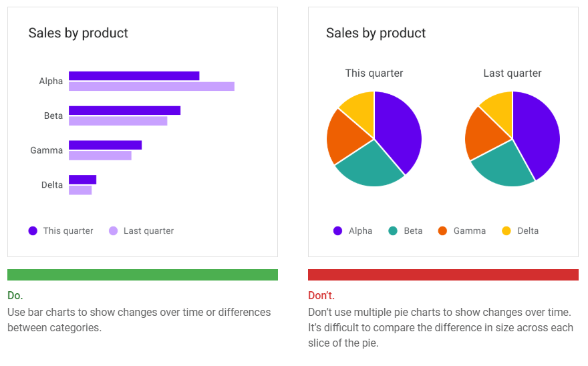Screen dimensions: 588x366
Task: Click the green Do indicator bar
Action: pyautogui.click(x=142, y=274)
